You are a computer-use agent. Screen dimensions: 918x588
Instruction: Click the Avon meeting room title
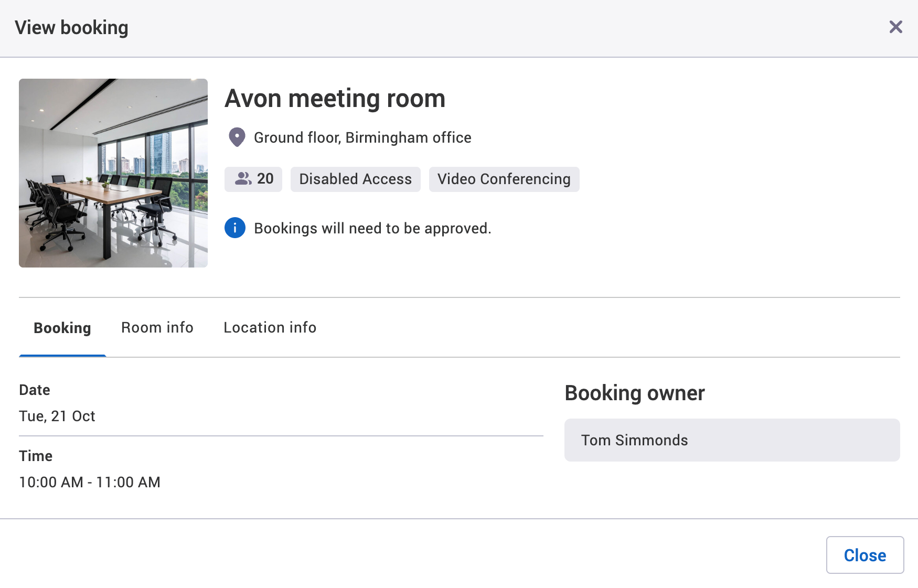click(335, 98)
